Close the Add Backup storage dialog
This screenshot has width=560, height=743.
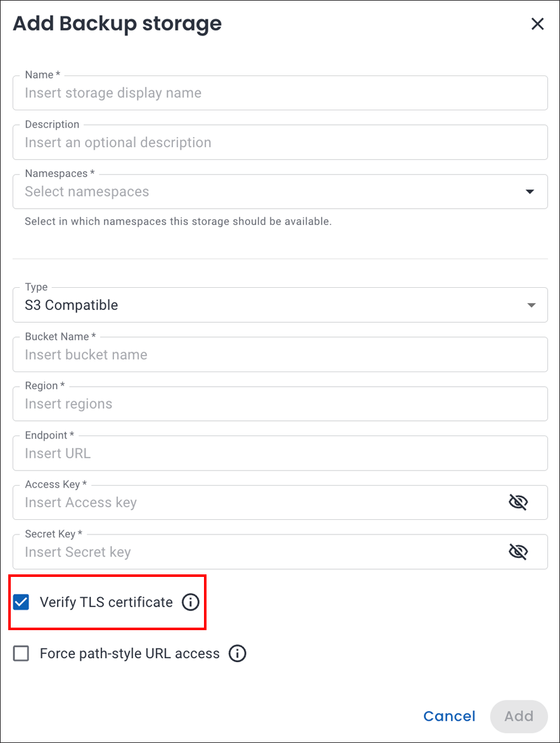[537, 24]
